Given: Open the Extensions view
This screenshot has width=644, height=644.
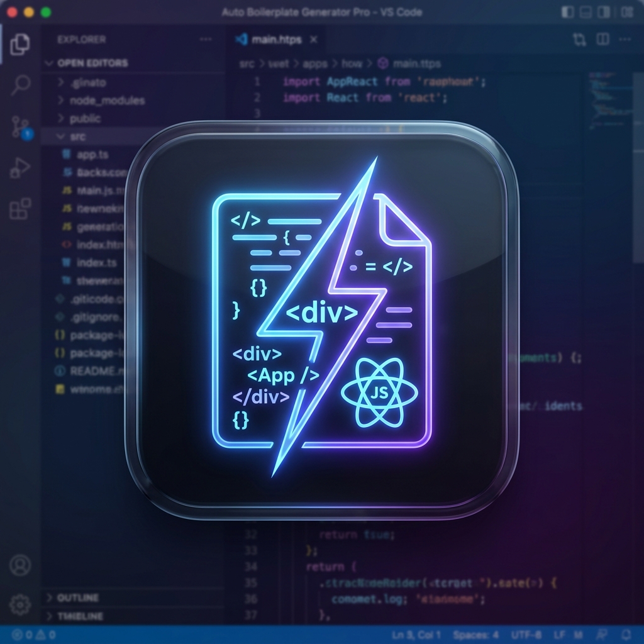Looking at the screenshot, I should pos(20,208).
